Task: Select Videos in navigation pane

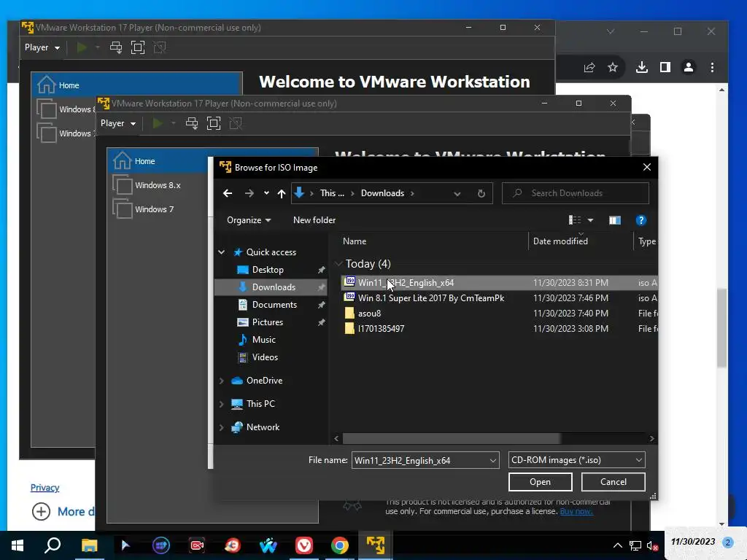Action: (265, 357)
